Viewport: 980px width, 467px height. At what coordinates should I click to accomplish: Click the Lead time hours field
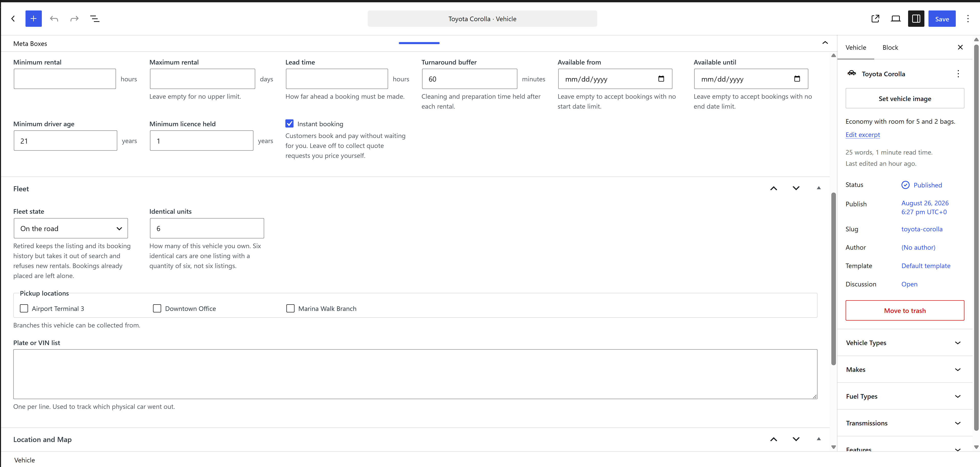click(337, 79)
